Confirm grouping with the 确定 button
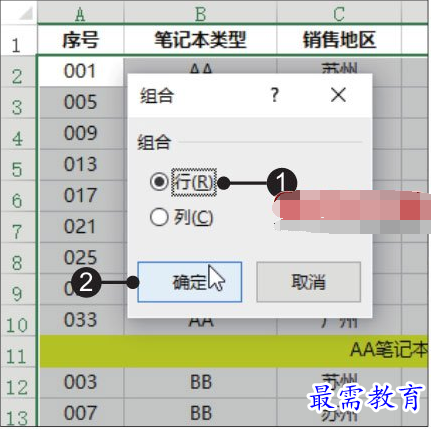The width and height of the screenshot is (431, 429). coord(190,282)
